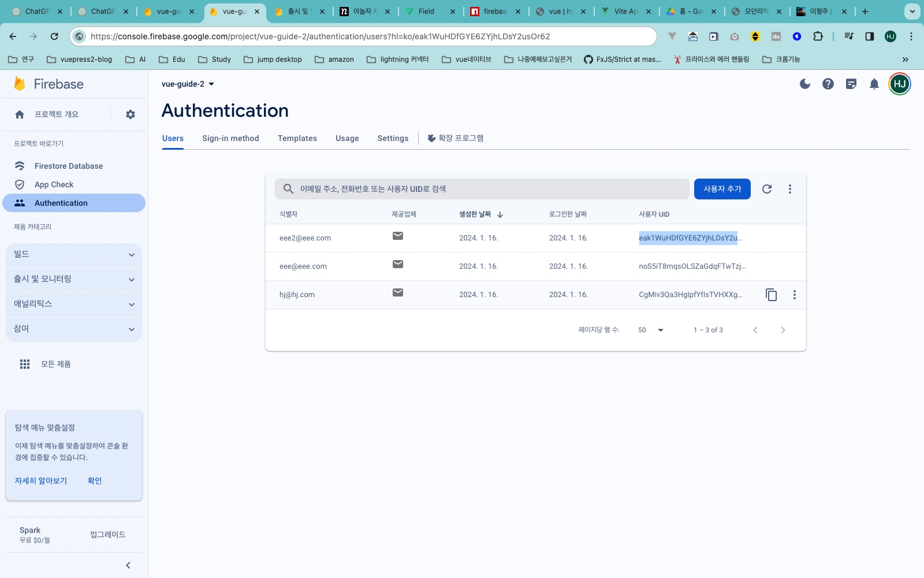This screenshot has height=578, width=924.
Task: Open Firebase logo home
Action: (x=49, y=84)
